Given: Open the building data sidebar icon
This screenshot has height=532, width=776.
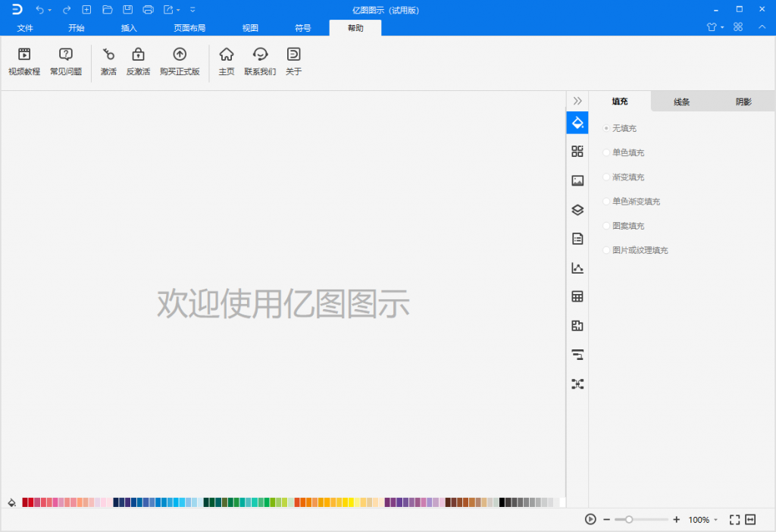Looking at the screenshot, I should click(x=577, y=326).
